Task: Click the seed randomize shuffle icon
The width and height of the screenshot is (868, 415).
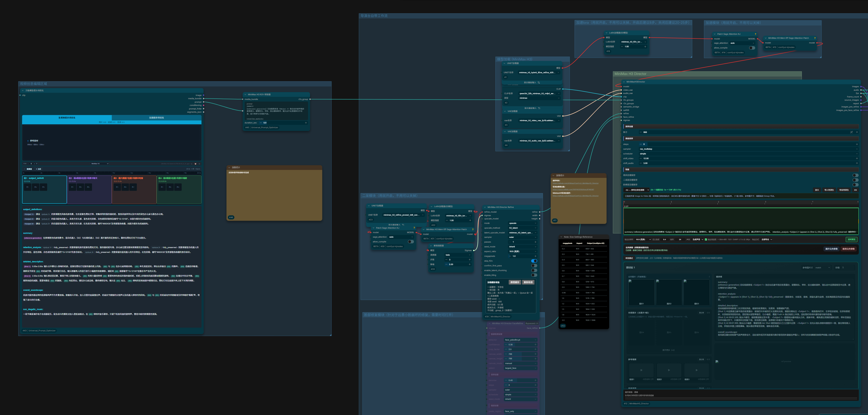Action: coord(852,132)
